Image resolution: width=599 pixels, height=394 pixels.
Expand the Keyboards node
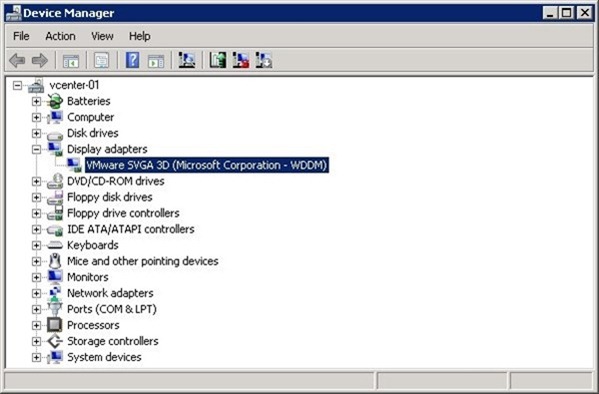click(36, 245)
